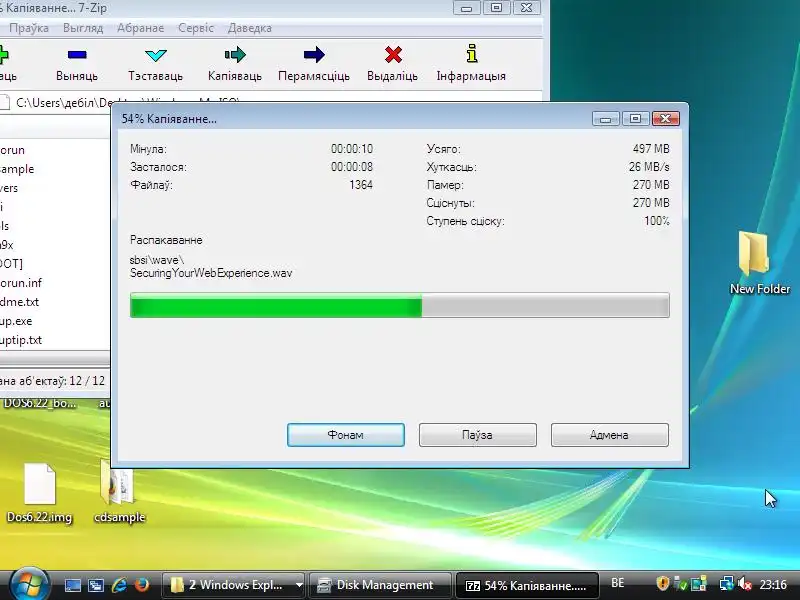Click the Выдаліць red delete icon

[x=393, y=55]
